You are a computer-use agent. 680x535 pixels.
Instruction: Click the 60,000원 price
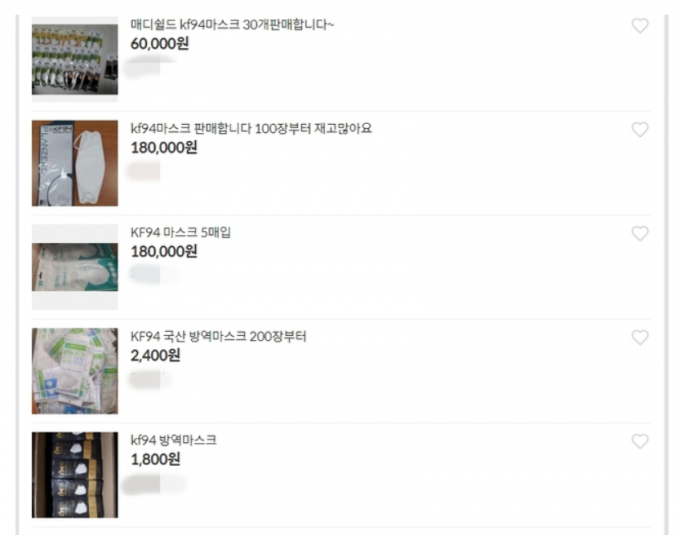(x=160, y=44)
